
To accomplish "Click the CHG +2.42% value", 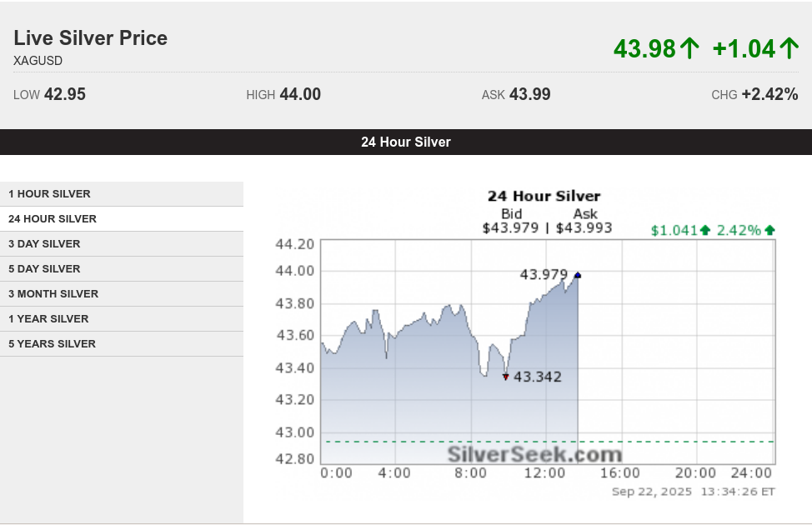I will 769,94.
